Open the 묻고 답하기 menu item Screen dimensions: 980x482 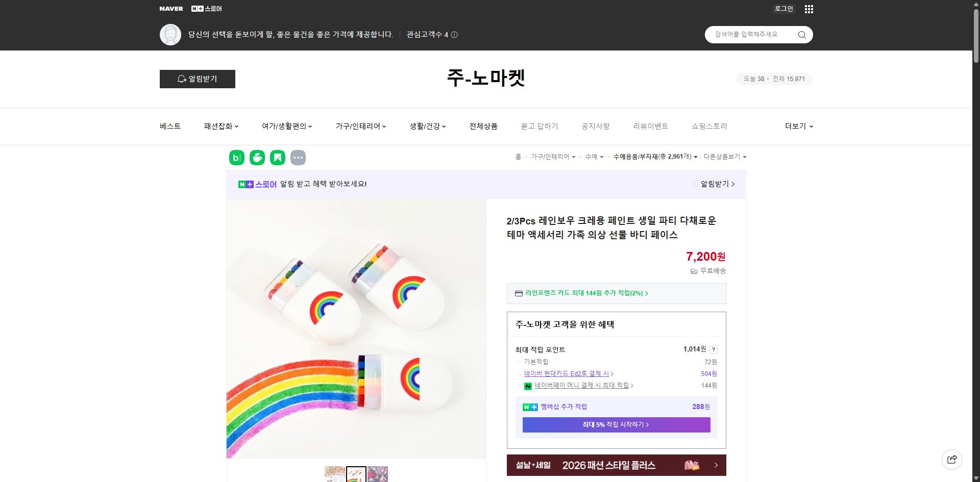(x=540, y=126)
